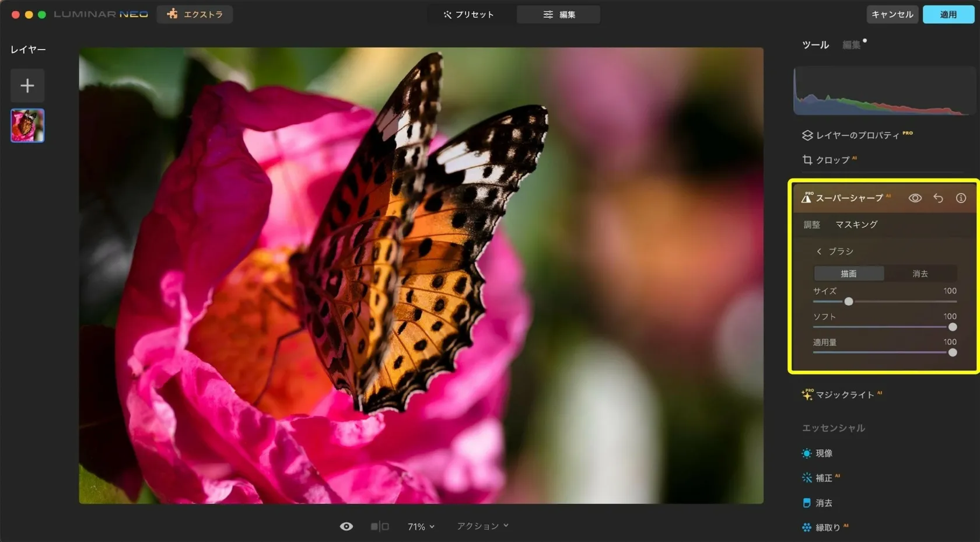Expand the Actions (アクション) dropdown

482,526
